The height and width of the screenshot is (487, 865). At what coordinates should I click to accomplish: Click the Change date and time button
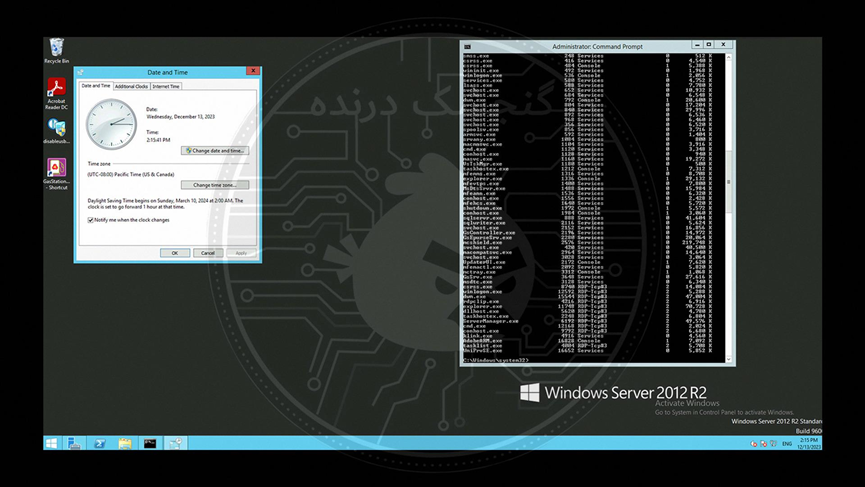click(215, 151)
